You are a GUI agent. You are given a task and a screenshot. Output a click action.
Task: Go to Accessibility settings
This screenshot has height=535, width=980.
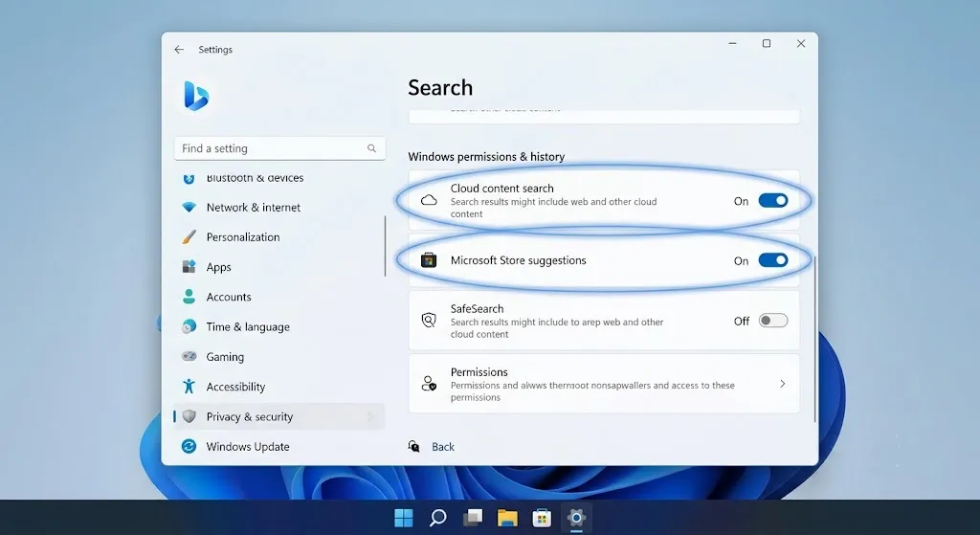tap(279, 387)
